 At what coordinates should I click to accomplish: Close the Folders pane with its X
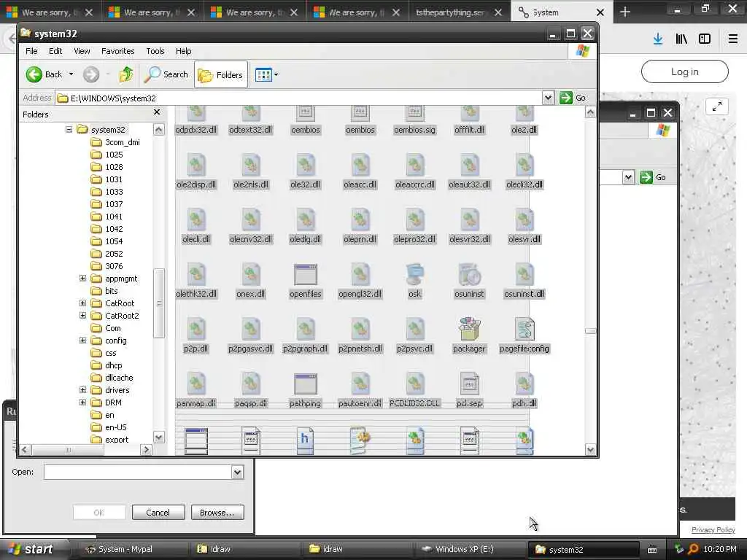pyautogui.click(x=157, y=112)
